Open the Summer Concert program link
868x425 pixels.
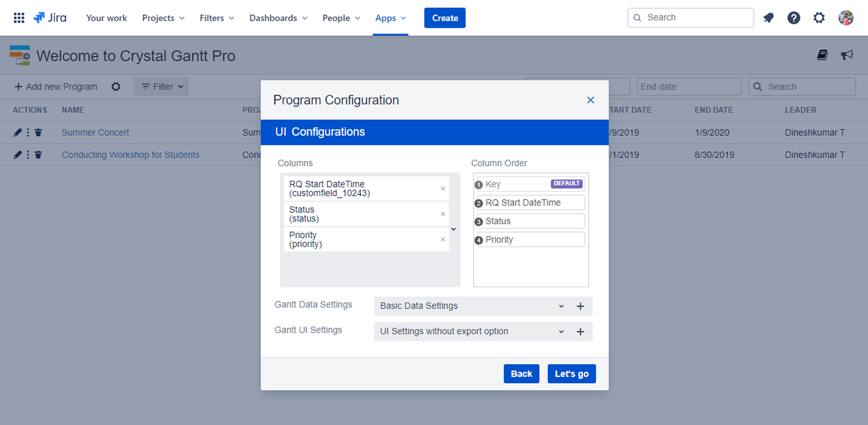tap(95, 133)
